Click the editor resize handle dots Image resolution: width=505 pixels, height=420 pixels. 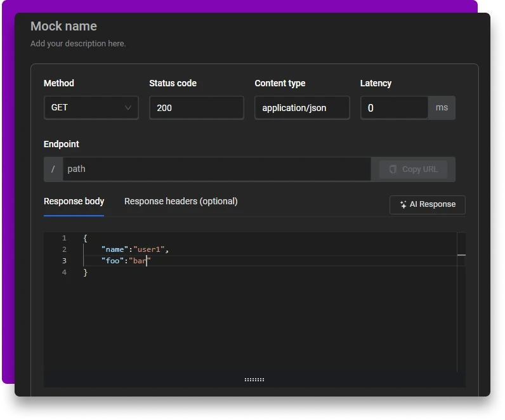pyautogui.click(x=254, y=380)
